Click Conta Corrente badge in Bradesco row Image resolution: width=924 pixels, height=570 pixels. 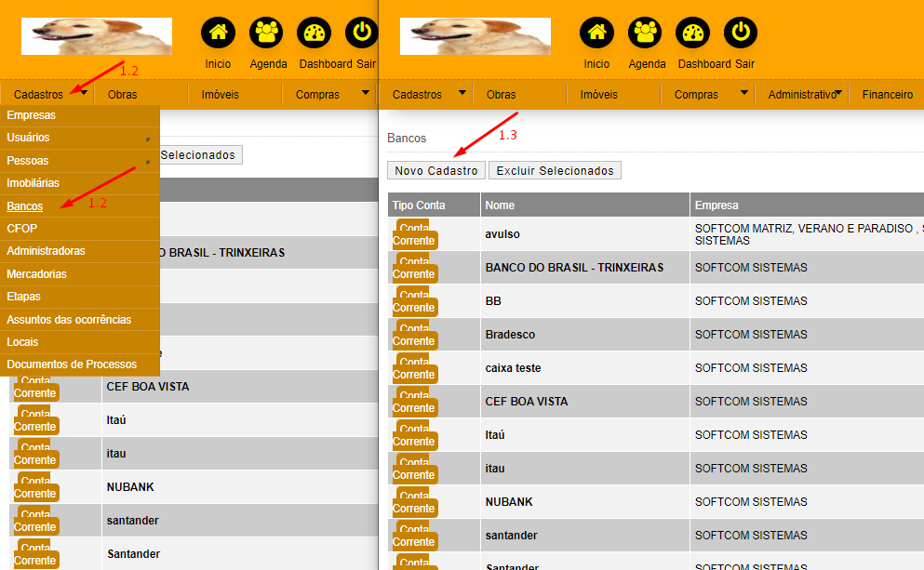tap(413, 334)
